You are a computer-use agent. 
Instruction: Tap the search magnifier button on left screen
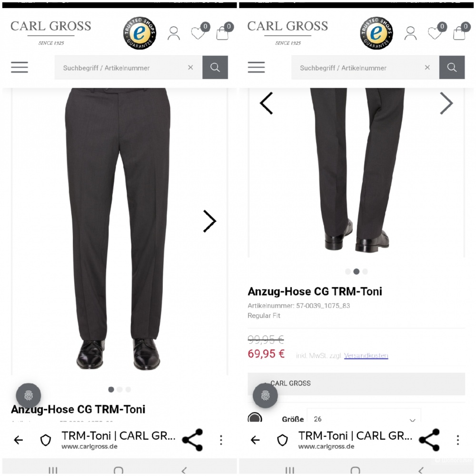coord(215,67)
